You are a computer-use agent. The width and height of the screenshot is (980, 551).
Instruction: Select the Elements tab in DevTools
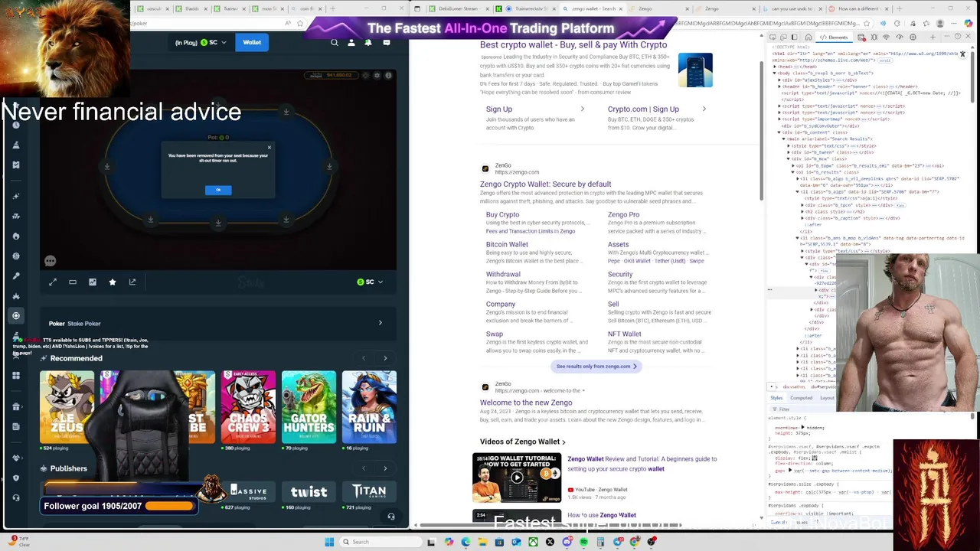coord(833,37)
